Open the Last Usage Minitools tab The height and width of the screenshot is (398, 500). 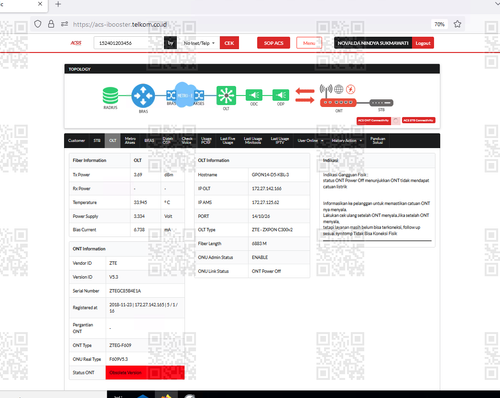pos(253,141)
